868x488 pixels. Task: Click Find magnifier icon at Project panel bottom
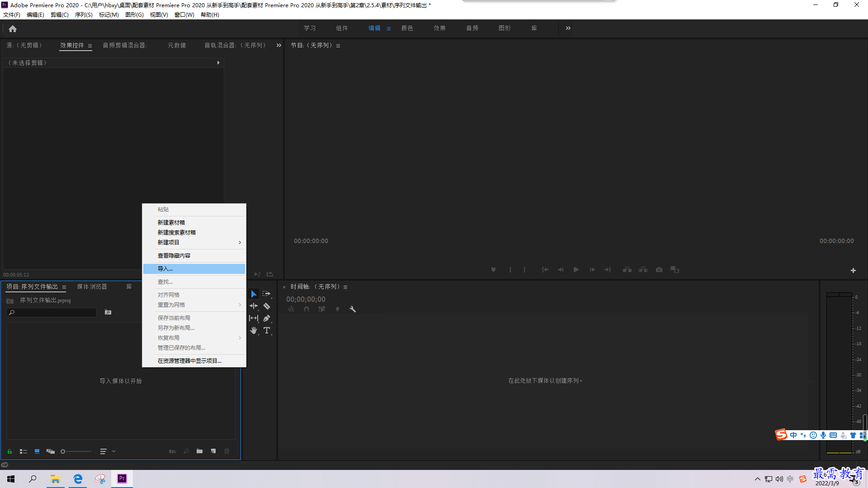[x=186, y=451]
